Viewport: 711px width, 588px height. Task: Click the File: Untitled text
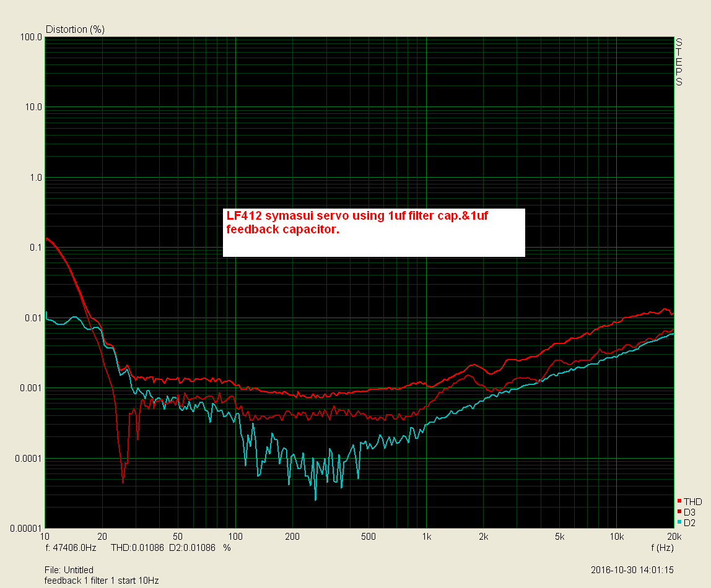coord(69,570)
